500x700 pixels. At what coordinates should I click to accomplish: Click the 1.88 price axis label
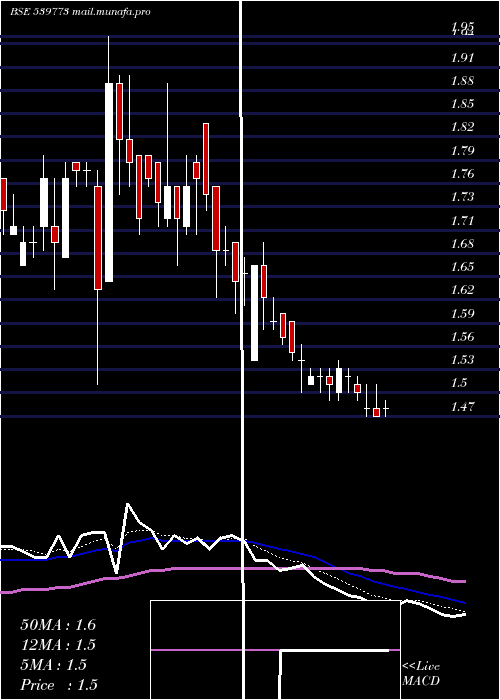tap(461, 81)
